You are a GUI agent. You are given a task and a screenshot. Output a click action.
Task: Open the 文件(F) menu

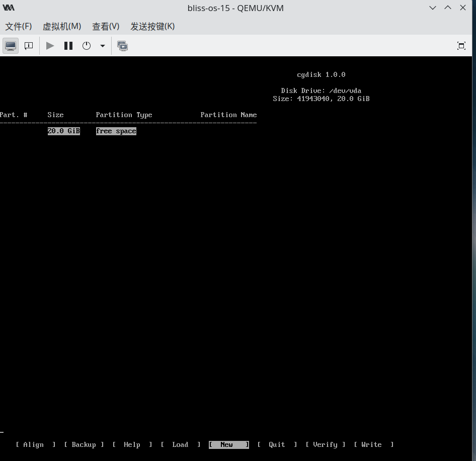click(x=19, y=26)
